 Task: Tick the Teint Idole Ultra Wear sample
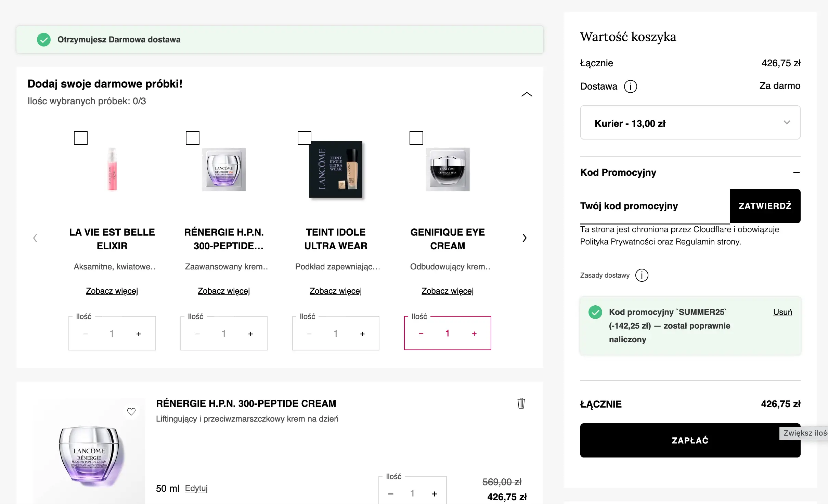[305, 138]
